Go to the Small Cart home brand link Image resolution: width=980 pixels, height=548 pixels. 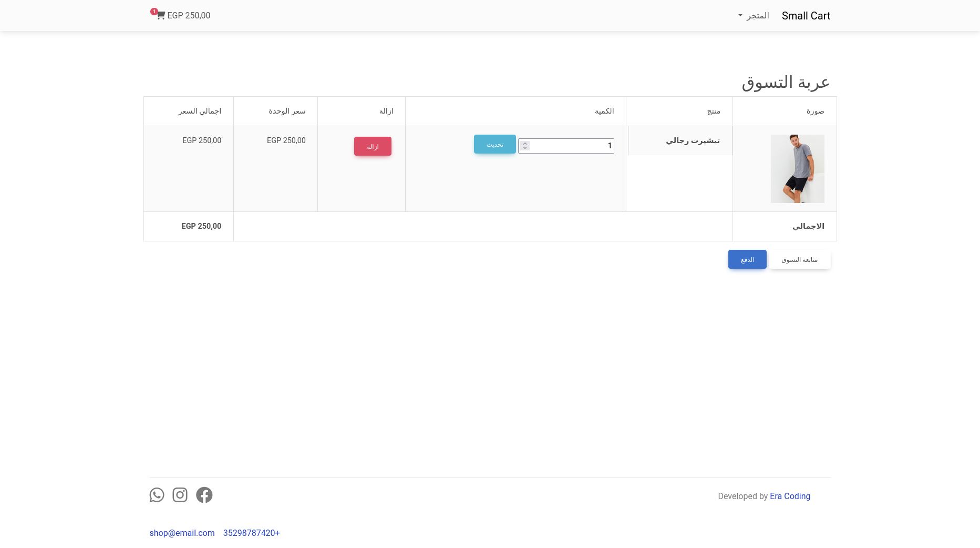pos(806,16)
